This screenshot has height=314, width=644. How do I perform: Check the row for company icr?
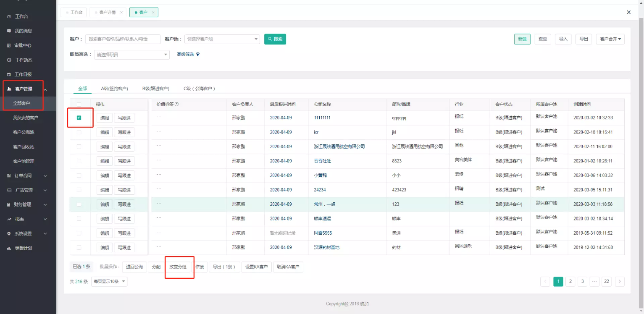[79, 132]
